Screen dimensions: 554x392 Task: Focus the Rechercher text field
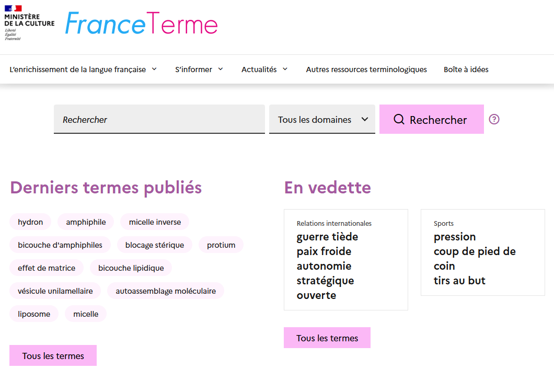(x=159, y=119)
